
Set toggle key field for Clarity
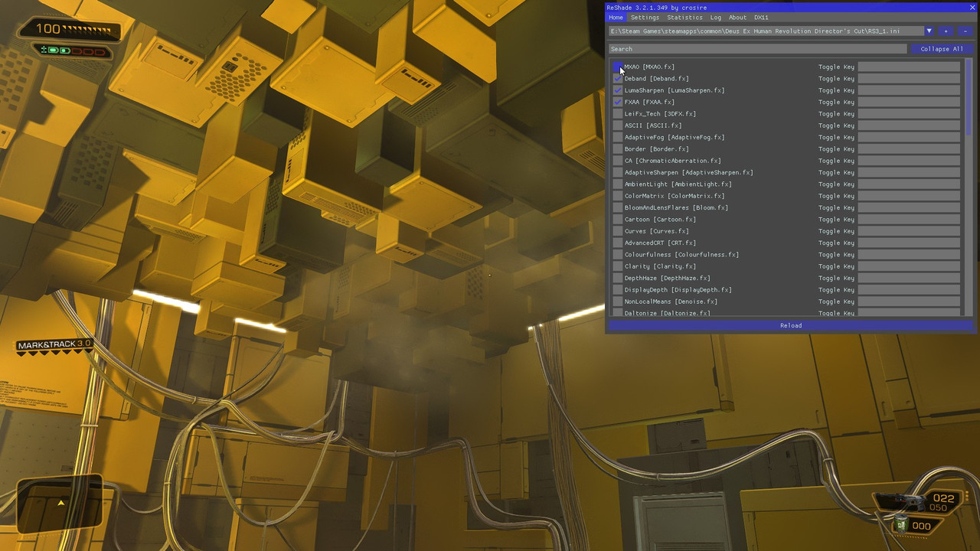click(x=909, y=266)
